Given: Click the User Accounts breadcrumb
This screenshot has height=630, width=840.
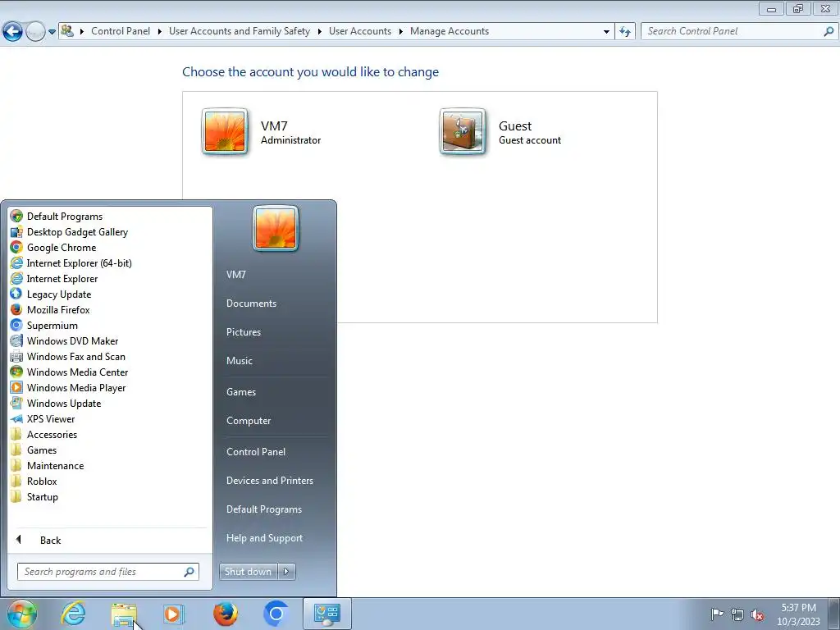Looking at the screenshot, I should (x=360, y=31).
